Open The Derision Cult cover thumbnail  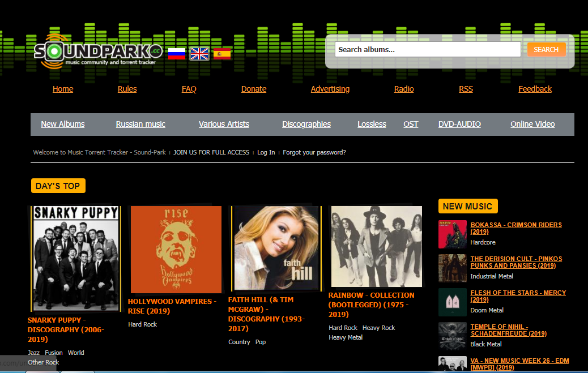[x=453, y=268]
